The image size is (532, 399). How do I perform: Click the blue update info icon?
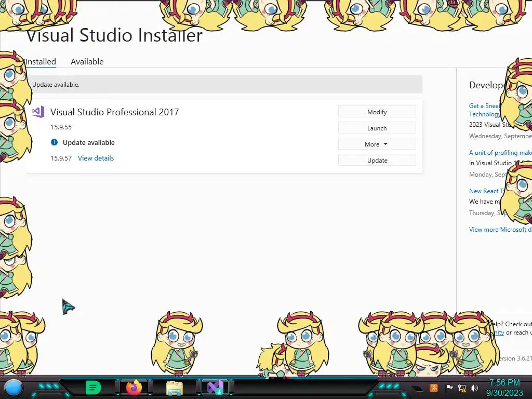pyautogui.click(x=54, y=142)
